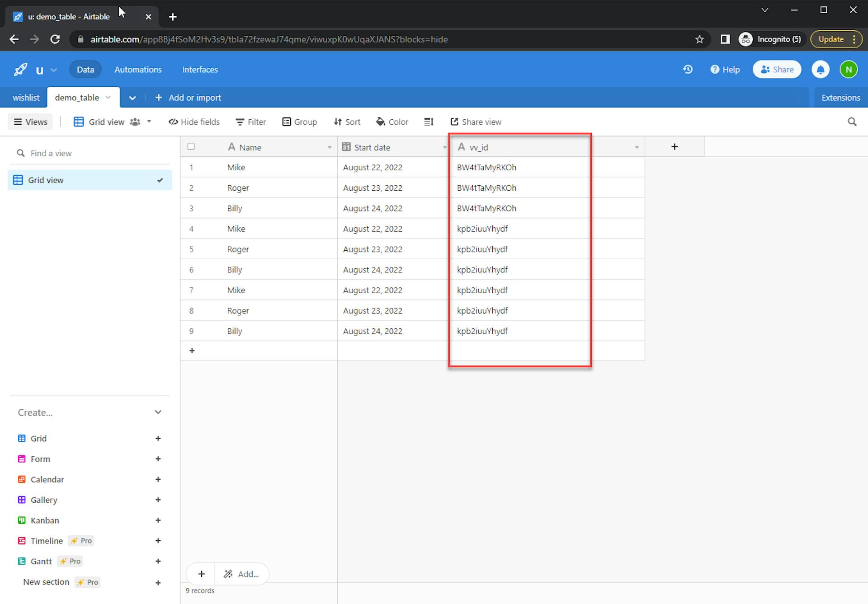
Task: Click the collaborators icon beside Grid view
Action: coord(135,122)
